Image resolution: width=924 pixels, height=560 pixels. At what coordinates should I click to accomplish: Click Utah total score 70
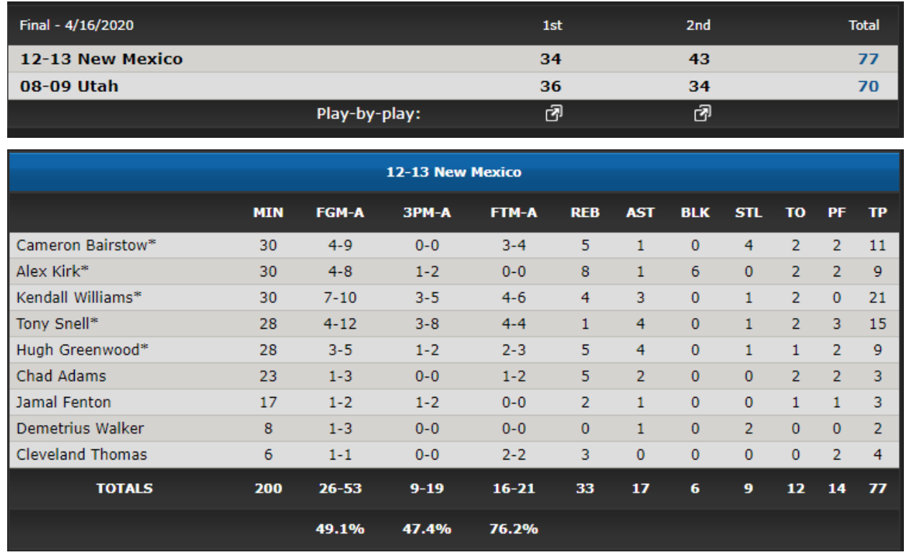pos(868,86)
